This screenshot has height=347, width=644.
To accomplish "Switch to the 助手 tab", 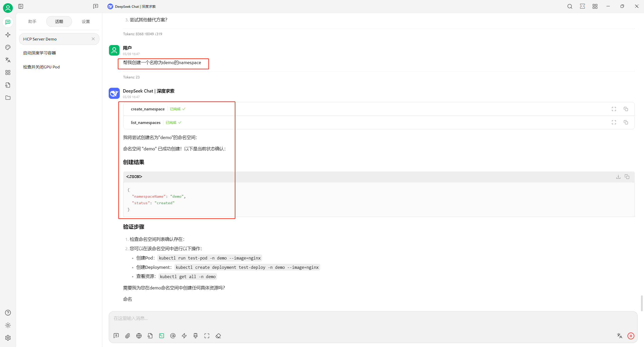I will coord(32,21).
